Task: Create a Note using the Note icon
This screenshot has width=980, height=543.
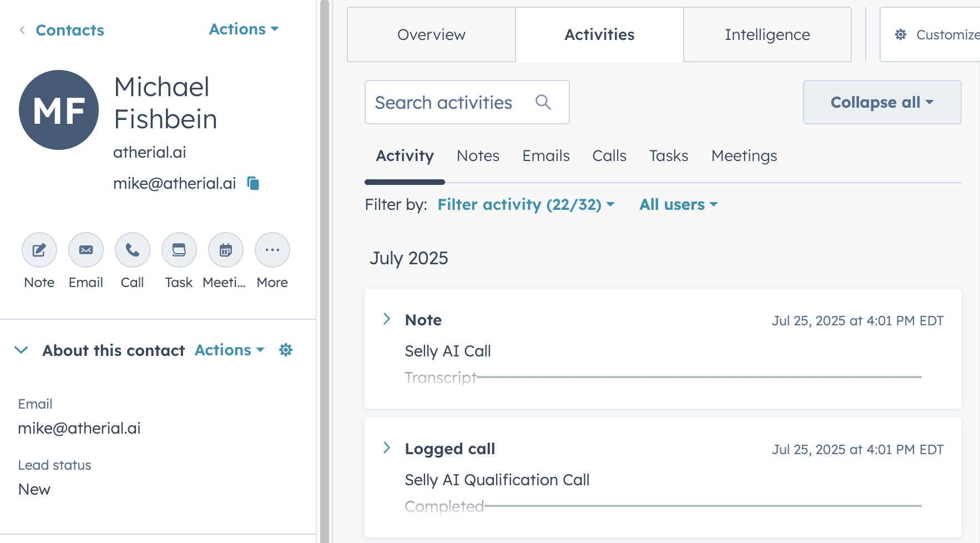Action: (x=38, y=250)
